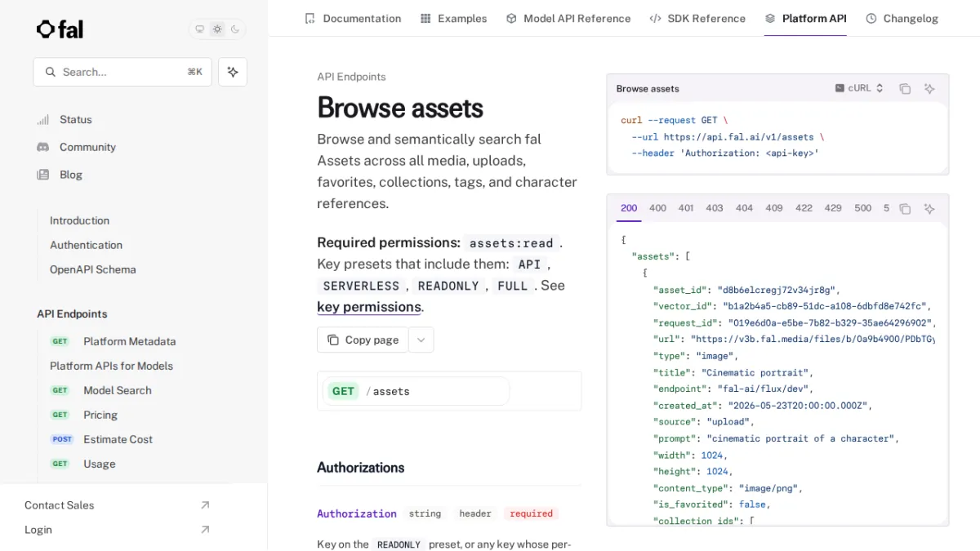The height and width of the screenshot is (551, 980).
Task: Click the fal logo
Action: click(60, 29)
